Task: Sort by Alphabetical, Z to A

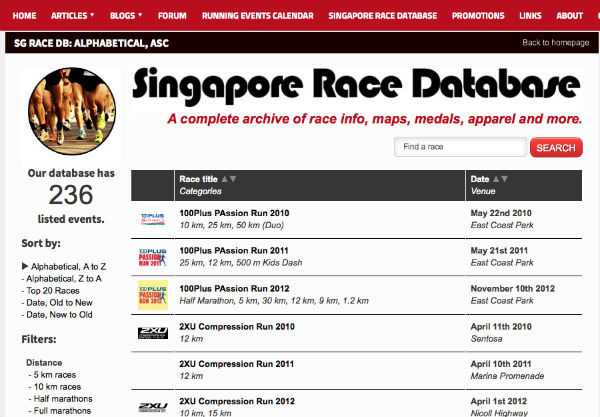Action: (x=64, y=279)
